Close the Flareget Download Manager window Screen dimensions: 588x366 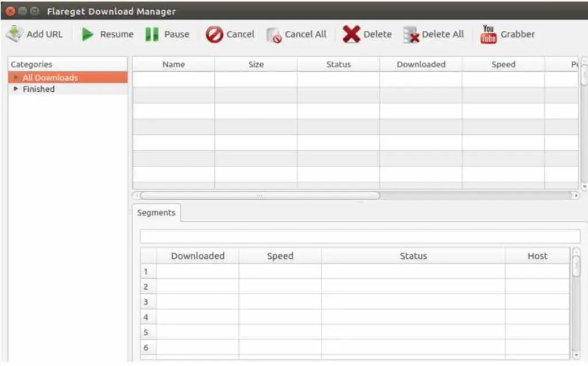[10, 11]
